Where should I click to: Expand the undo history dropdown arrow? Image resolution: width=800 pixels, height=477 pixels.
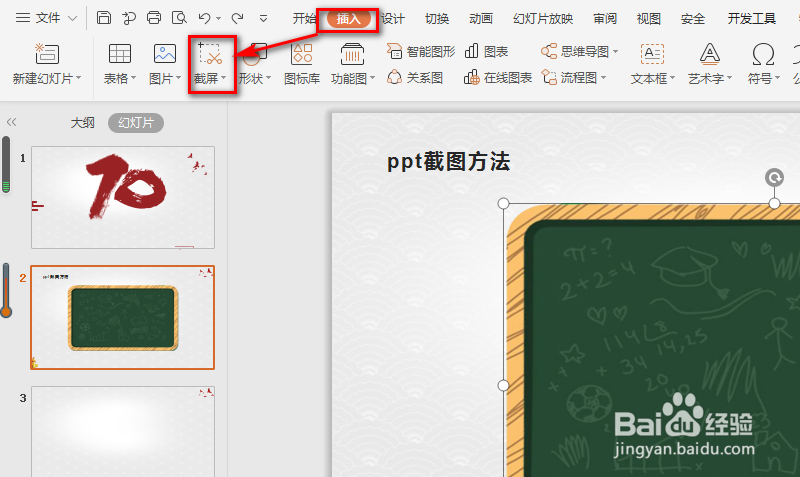pyautogui.click(x=218, y=19)
